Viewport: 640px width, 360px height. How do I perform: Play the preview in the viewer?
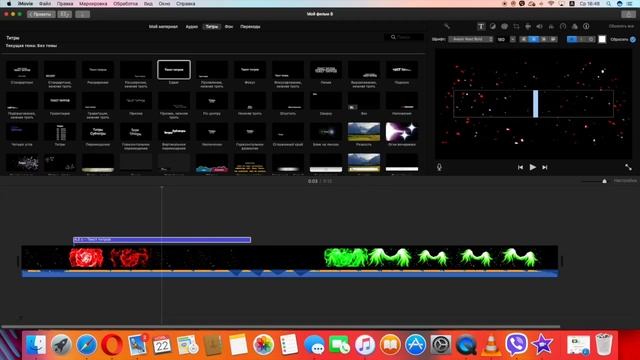tap(533, 167)
